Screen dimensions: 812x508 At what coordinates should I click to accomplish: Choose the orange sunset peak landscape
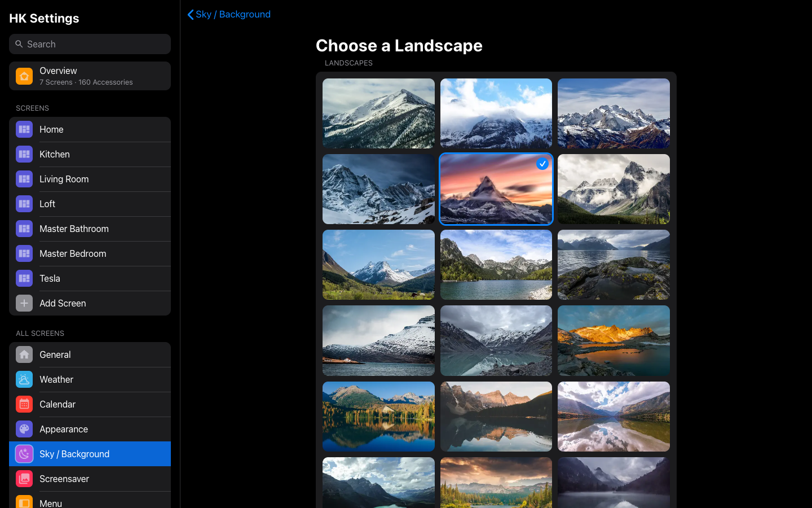click(496, 189)
